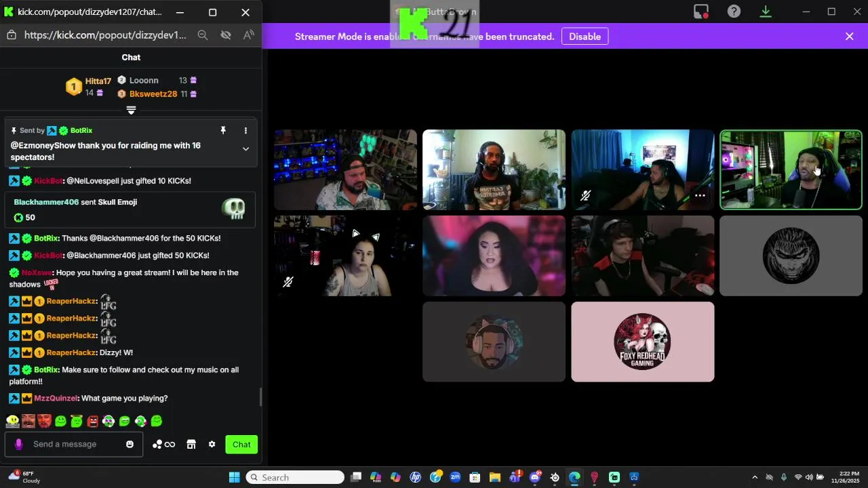
Task: View site information lock icon
Action: tap(12, 35)
